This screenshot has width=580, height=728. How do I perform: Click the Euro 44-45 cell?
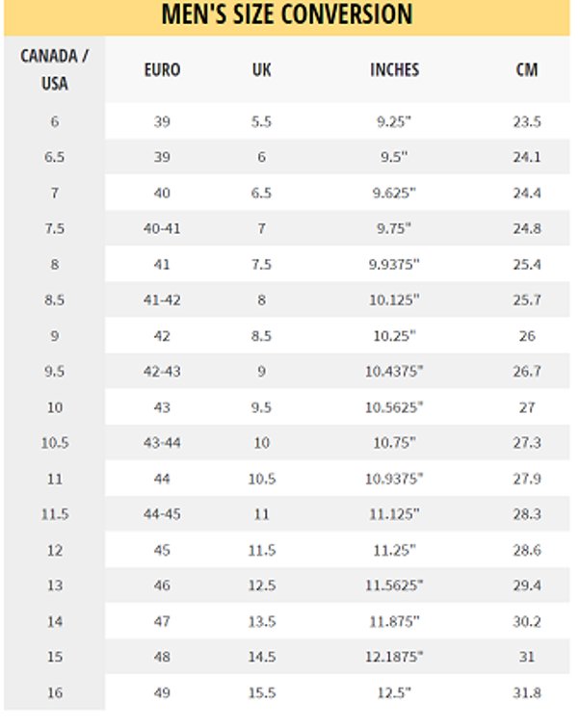(162, 514)
